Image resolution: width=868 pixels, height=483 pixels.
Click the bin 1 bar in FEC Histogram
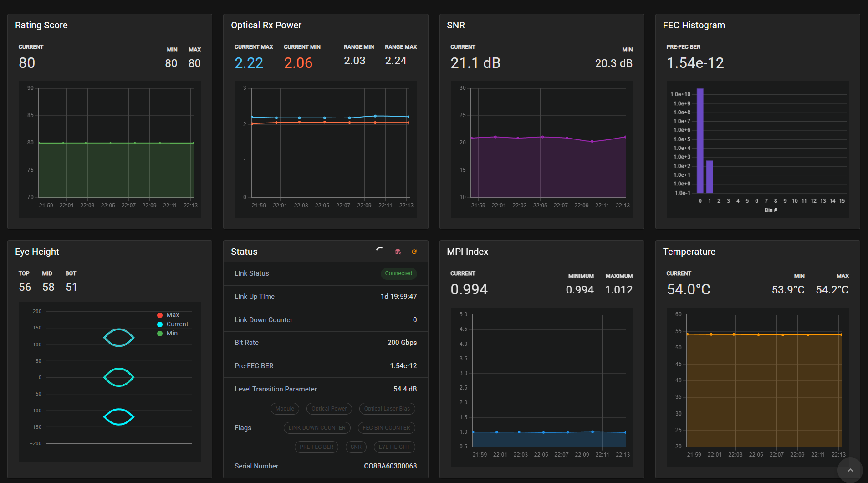tap(710, 177)
